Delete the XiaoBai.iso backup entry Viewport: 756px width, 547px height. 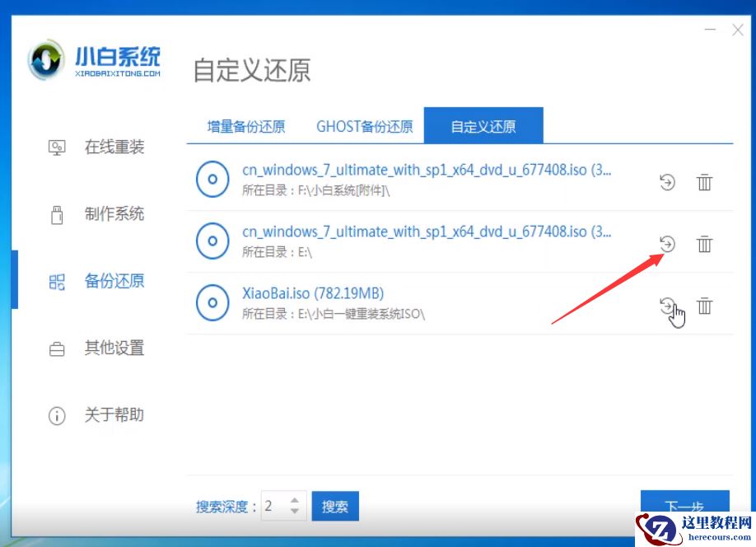coord(704,306)
